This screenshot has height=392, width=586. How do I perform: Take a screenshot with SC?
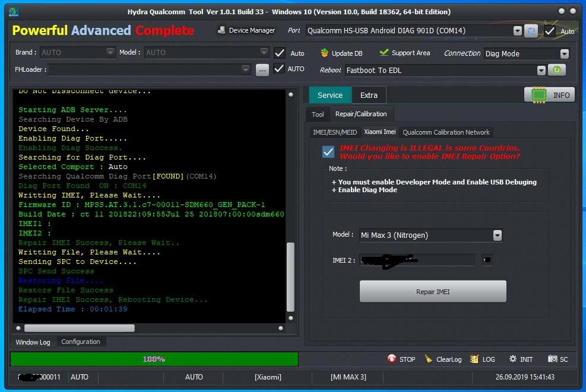click(558, 359)
